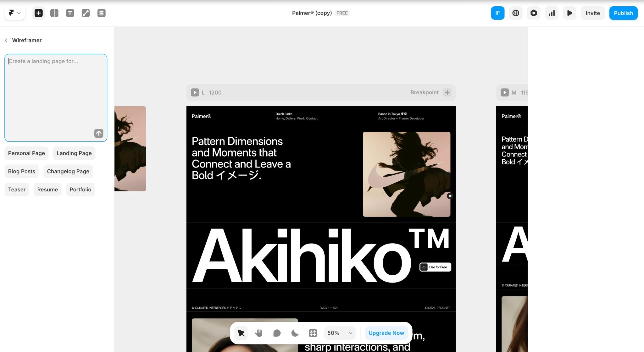Click the Breakpoint label
This screenshot has width=644, height=352.
coord(425,92)
